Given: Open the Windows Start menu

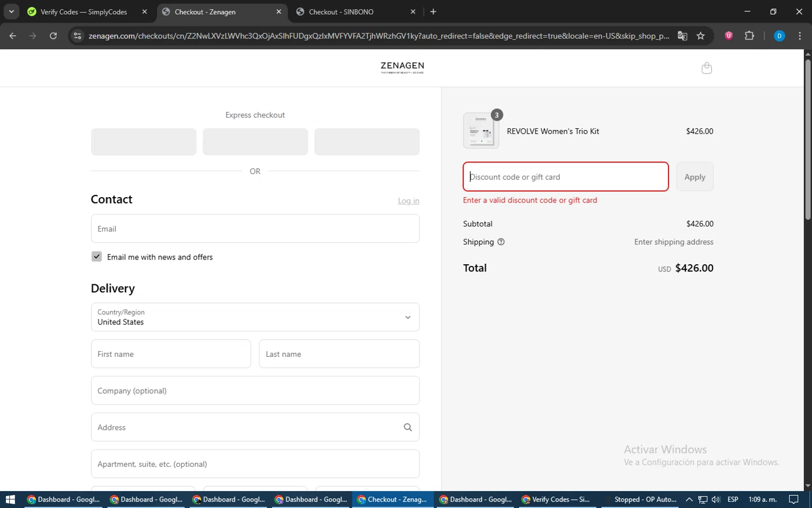Looking at the screenshot, I should pos(10,499).
